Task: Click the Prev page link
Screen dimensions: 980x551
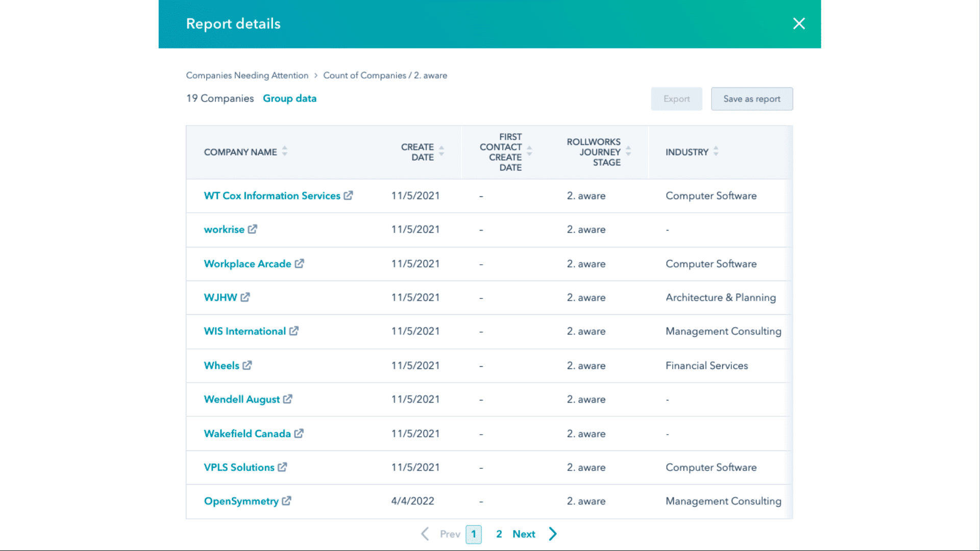Action: [450, 534]
